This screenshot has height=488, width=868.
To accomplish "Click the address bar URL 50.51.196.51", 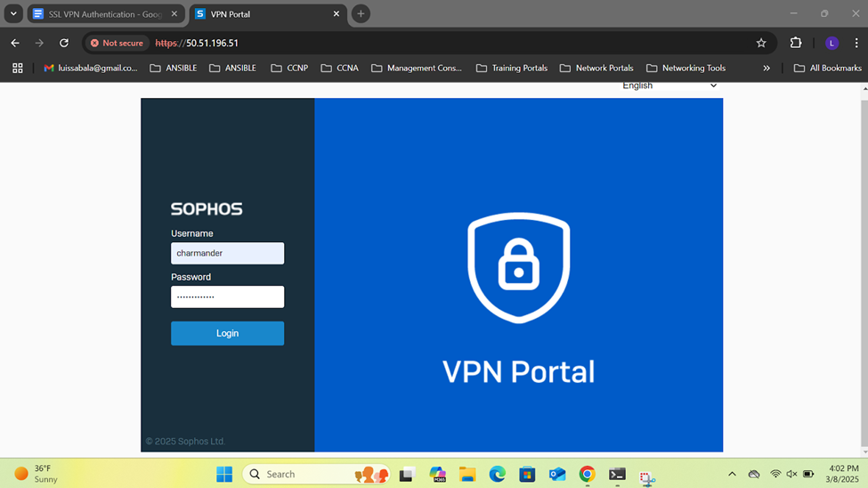I will [212, 44].
